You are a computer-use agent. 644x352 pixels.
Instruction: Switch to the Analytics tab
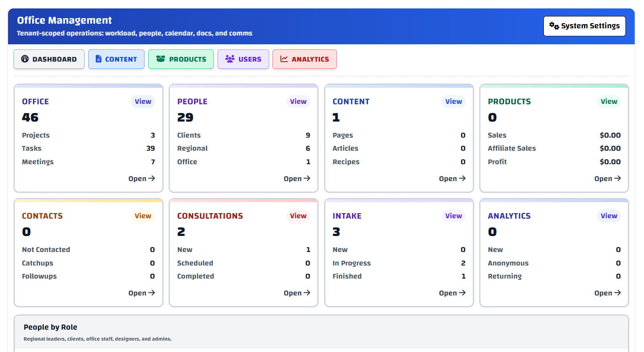(304, 59)
